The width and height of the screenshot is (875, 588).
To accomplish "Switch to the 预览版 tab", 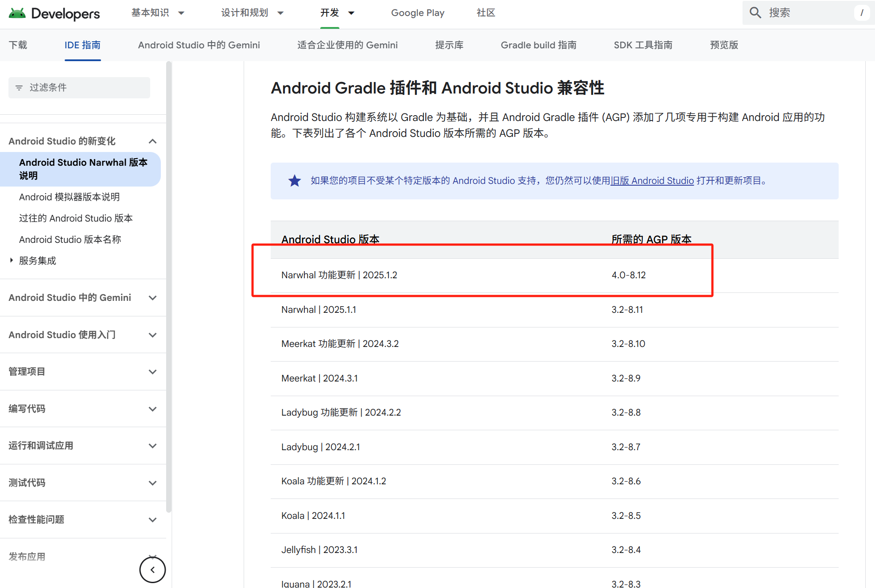I will (x=724, y=45).
